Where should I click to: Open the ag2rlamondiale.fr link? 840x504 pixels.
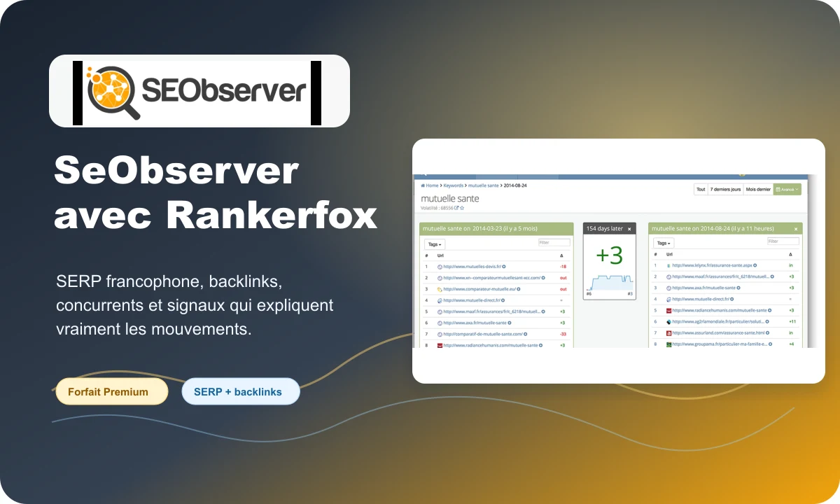pyautogui.click(x=718, y=322)
